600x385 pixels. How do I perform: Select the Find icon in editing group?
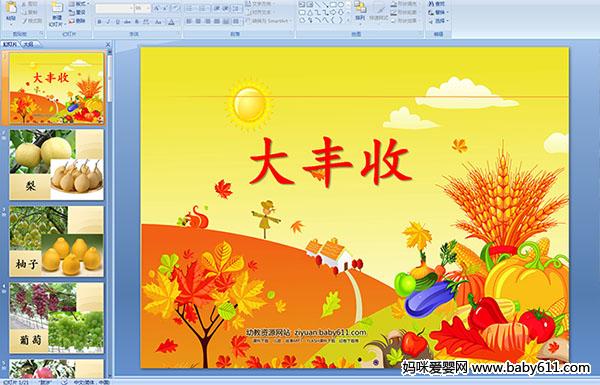pyautogui.click(x=437, y=4)
